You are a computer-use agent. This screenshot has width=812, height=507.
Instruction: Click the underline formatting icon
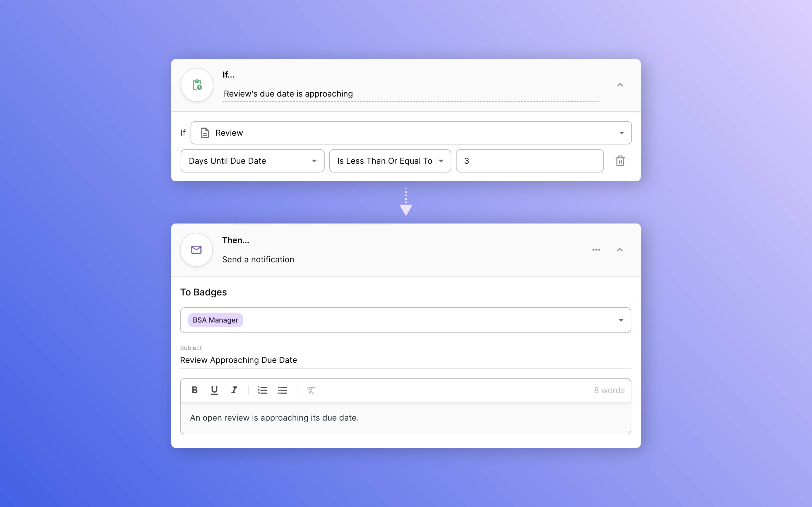214,390
